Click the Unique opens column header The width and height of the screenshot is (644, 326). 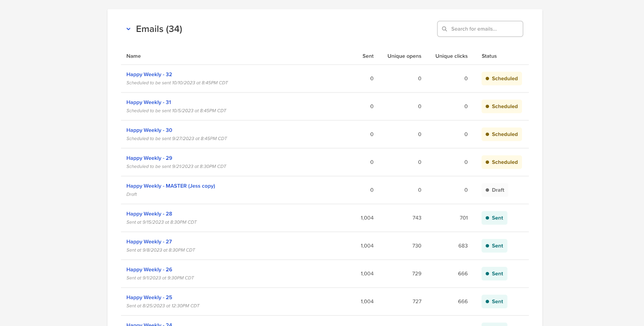tap(404, 56)
